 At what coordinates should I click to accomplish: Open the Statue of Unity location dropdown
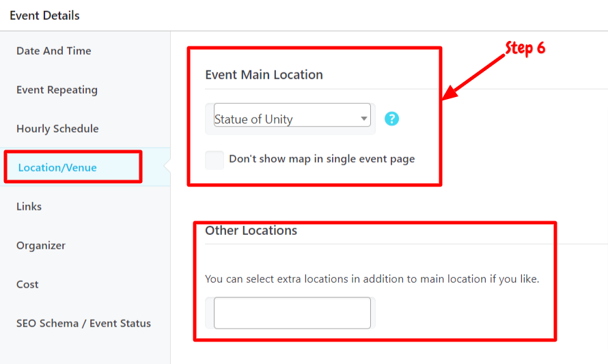click(x=292, y=115)
